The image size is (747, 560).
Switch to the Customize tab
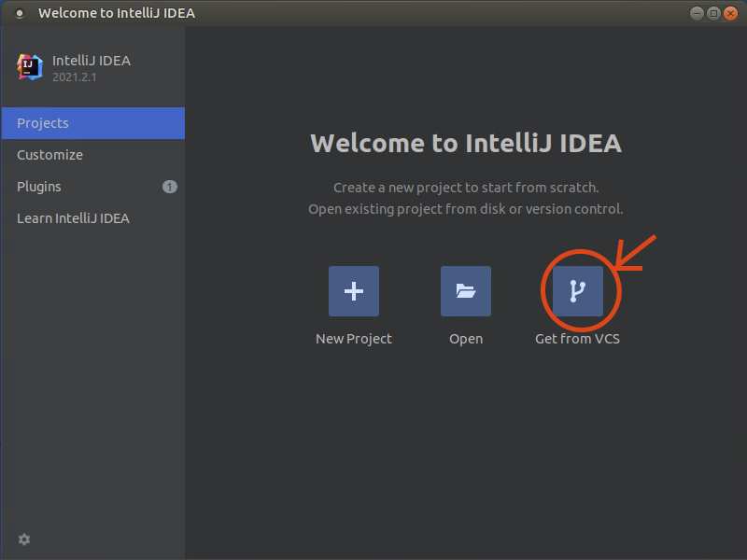click(x=92, y=155)
